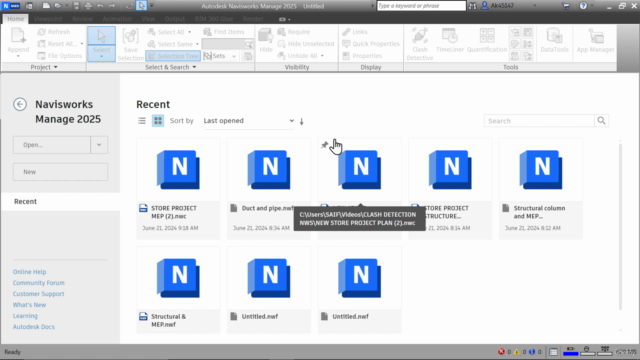The width and height of the screenshot is (640, 360).
Task: Open the Last opened sort dropdown
Action: pyautogui.click(x=249, y=121)
